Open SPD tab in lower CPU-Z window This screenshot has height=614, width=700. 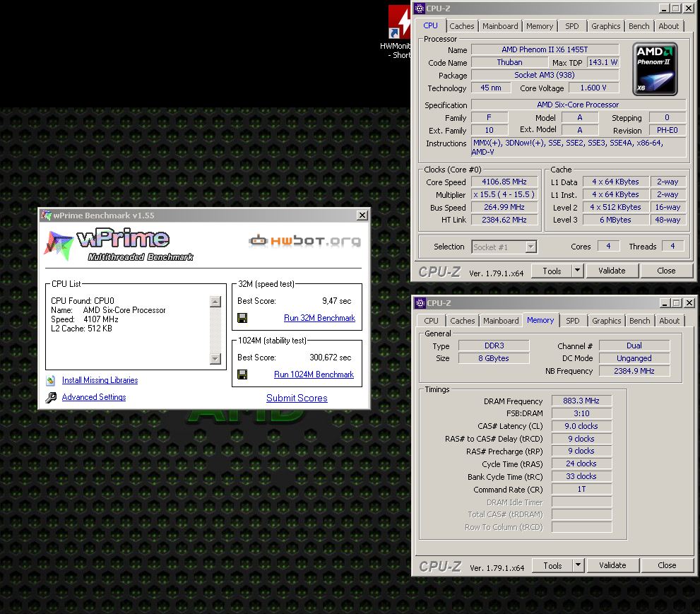click(x=572, y=321)
